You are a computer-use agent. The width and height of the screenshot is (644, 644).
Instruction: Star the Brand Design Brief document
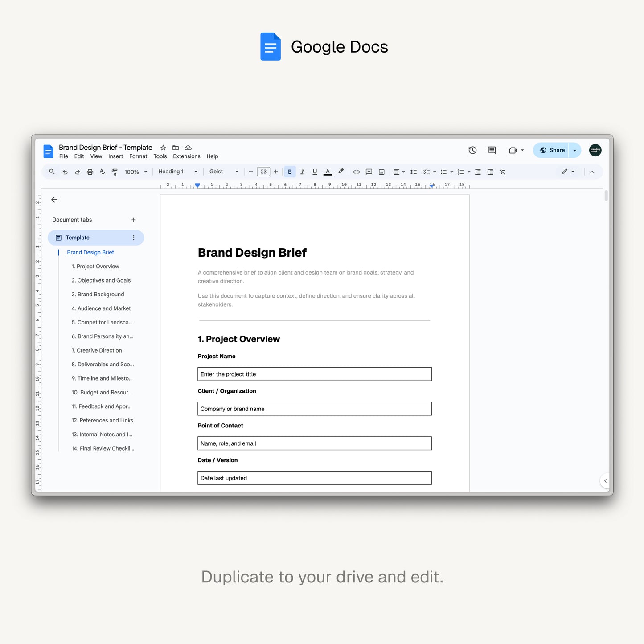coord(163,148)
